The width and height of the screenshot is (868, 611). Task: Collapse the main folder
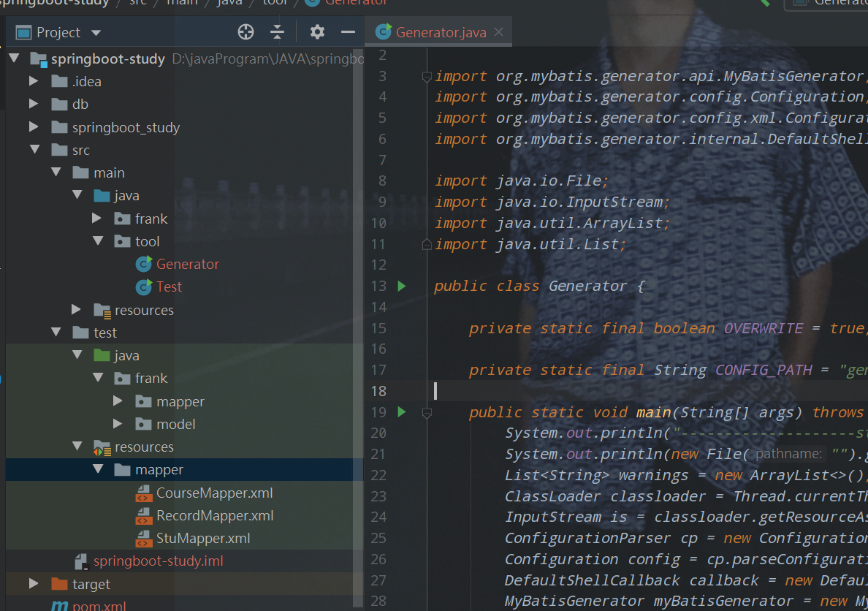tap(56, 172)
